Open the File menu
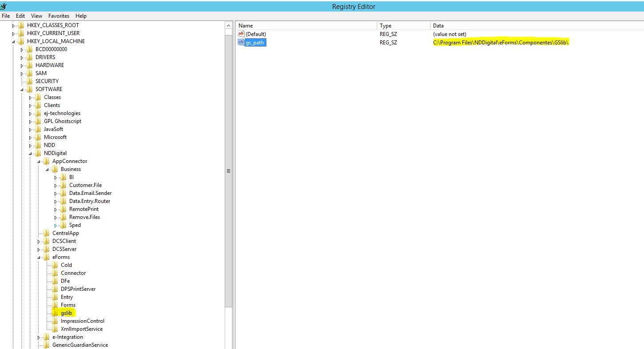 [x=6, y=16]
